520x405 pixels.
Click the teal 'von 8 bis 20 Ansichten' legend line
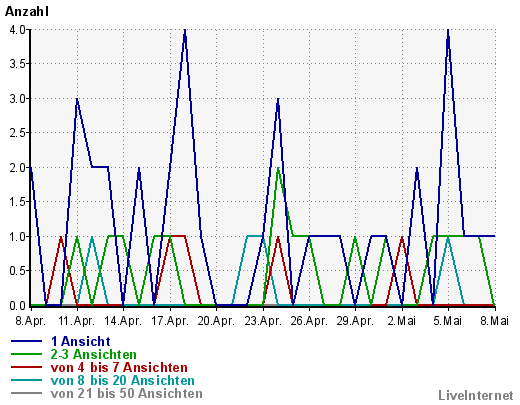[26, 380]
